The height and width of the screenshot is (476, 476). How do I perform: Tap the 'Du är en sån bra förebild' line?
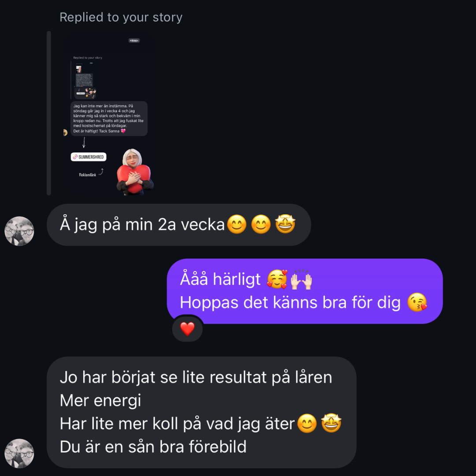[153, 447]
